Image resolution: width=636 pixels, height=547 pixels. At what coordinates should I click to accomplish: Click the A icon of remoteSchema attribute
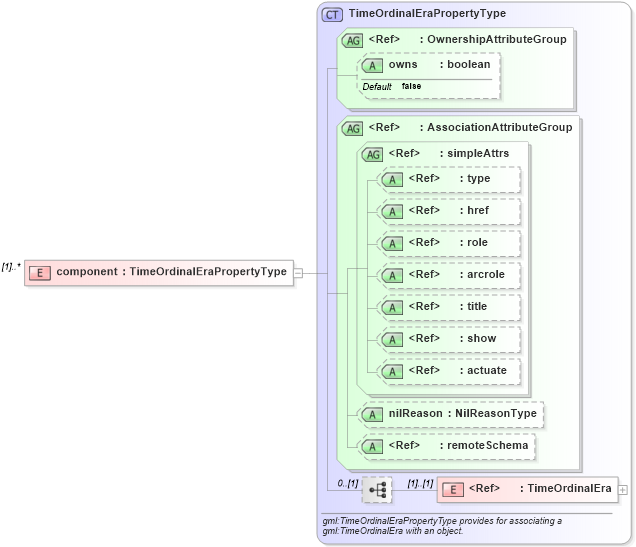pyautogui.click(x=372, y=447)
